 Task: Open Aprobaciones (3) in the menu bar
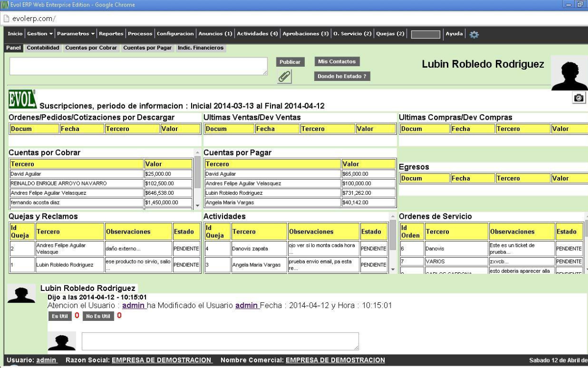(305, 34)
